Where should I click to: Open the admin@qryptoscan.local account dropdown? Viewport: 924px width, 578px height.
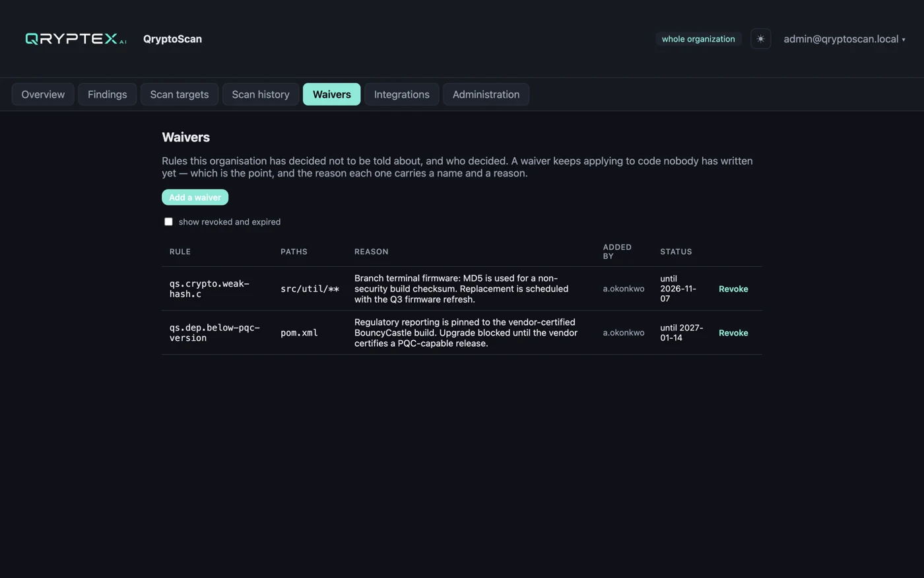[x=844, y=39]
